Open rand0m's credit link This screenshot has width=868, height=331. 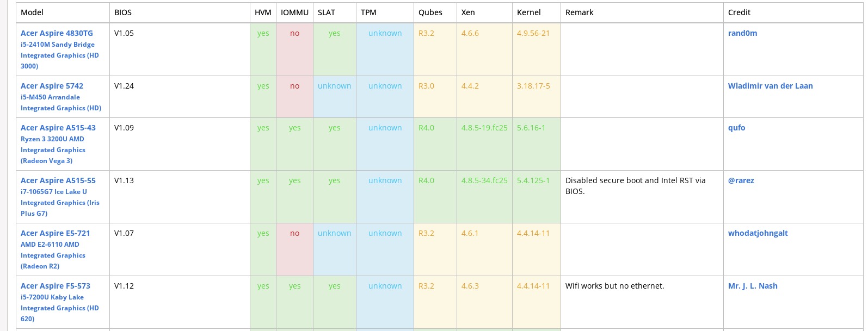(x=742, y=33)
